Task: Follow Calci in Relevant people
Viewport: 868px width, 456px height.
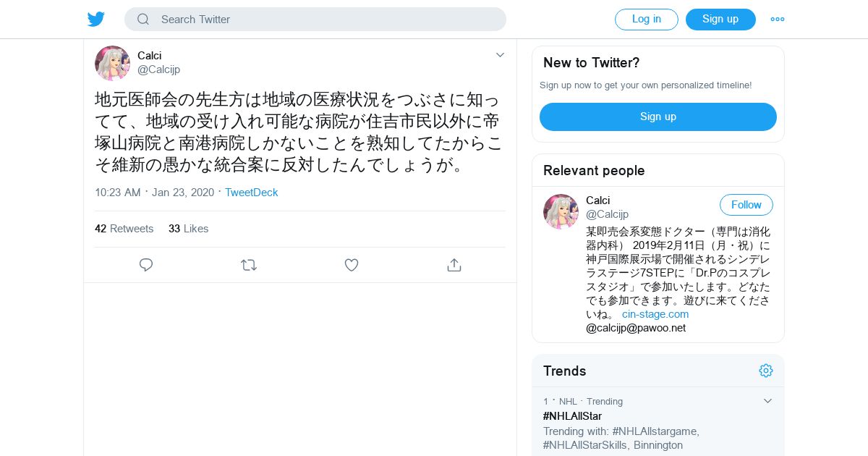Action: point(746,205)
